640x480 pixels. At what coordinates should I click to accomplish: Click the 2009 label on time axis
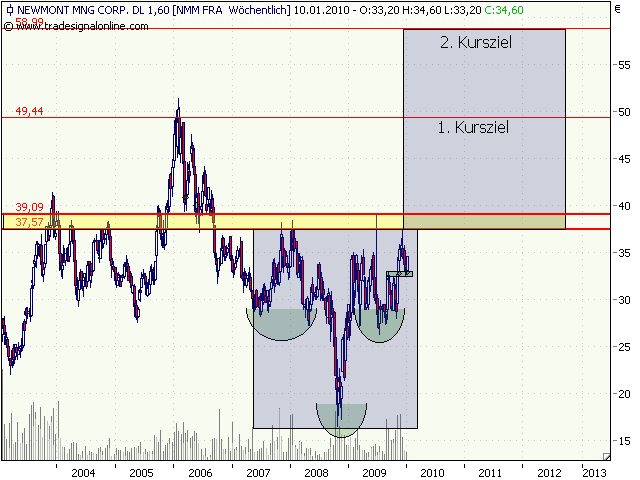pyautogui.click(x=374, y=473)
